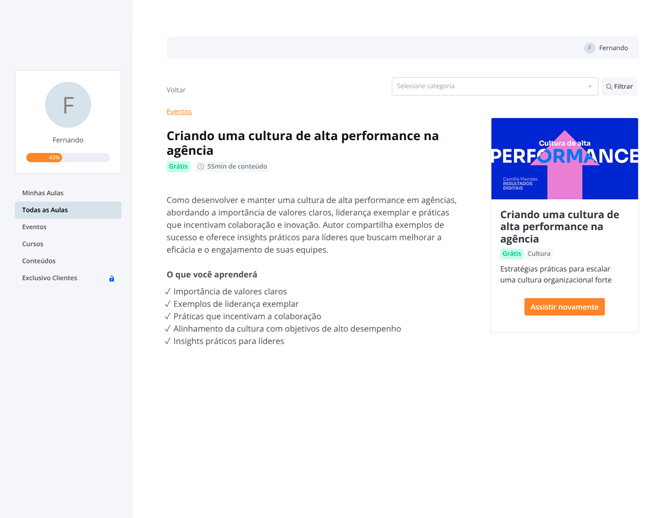This screenshot has height=518, width=648.
Task: Click the orange Eventos breadcrumb link
Action: tap(179, 112)
